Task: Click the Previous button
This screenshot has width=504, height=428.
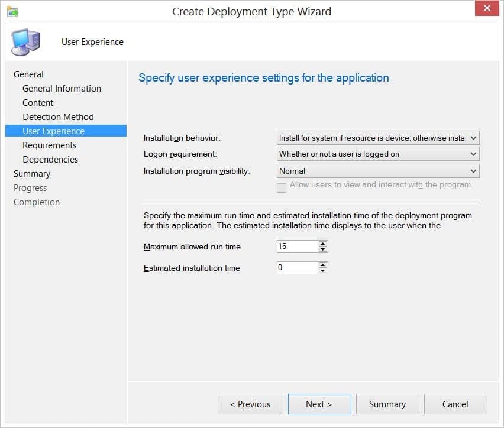Action: click(x=250, y=404)
